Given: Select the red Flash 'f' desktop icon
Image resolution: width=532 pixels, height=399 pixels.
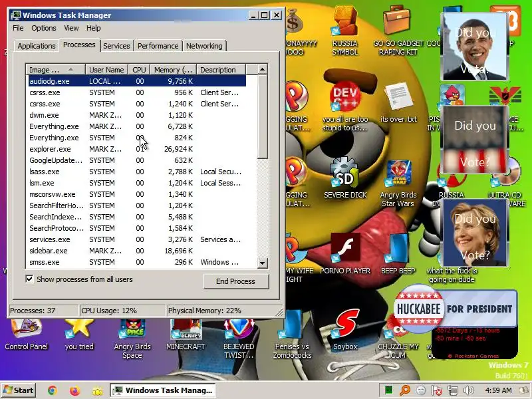Looking at the screenshot, I should point(345,247).
